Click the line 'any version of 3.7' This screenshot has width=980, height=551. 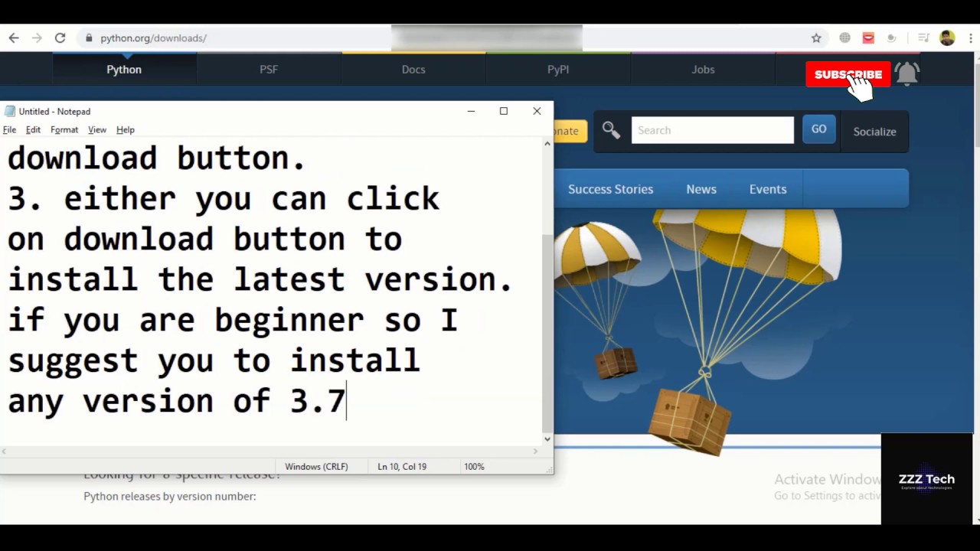176,402
